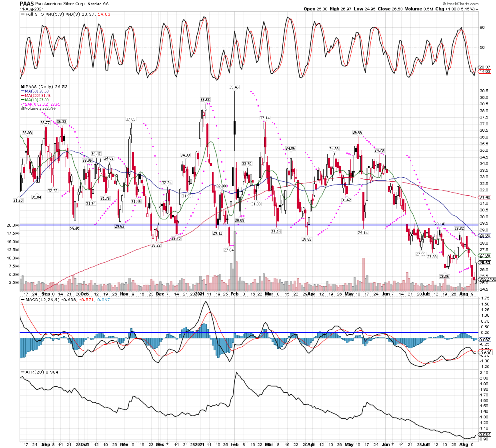
Task: Click the 32.24 price label
Action: point(167,183)
